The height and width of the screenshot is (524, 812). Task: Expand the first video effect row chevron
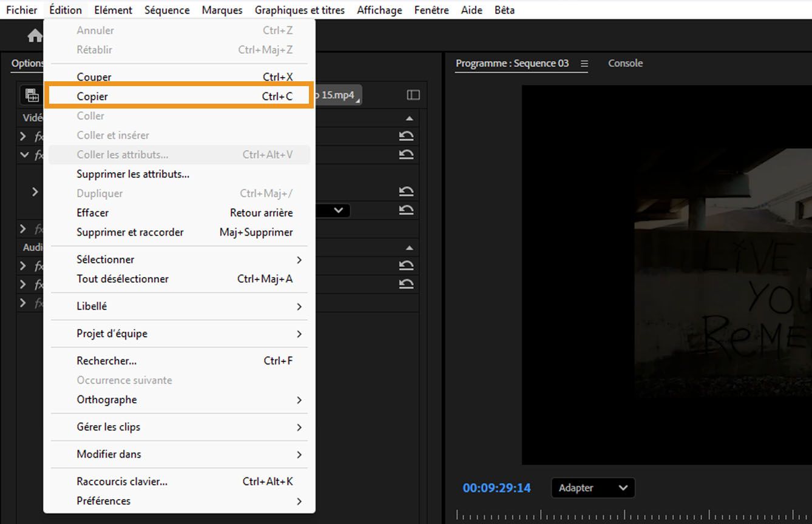(x=23, y=136)
